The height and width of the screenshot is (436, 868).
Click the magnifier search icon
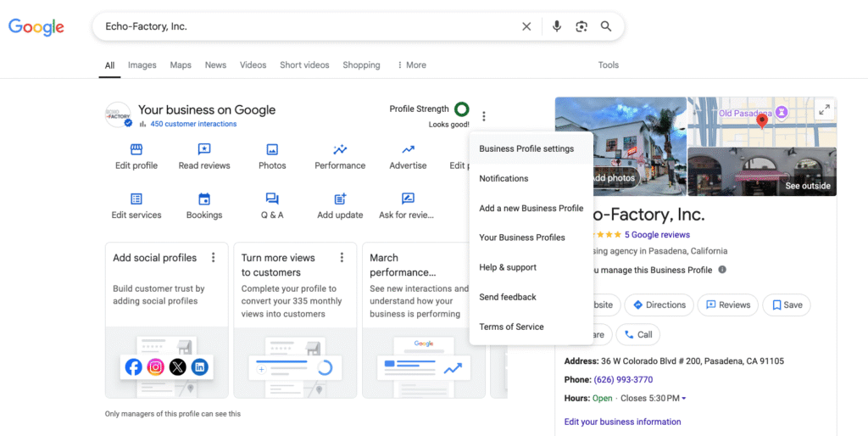click(606, 26)
